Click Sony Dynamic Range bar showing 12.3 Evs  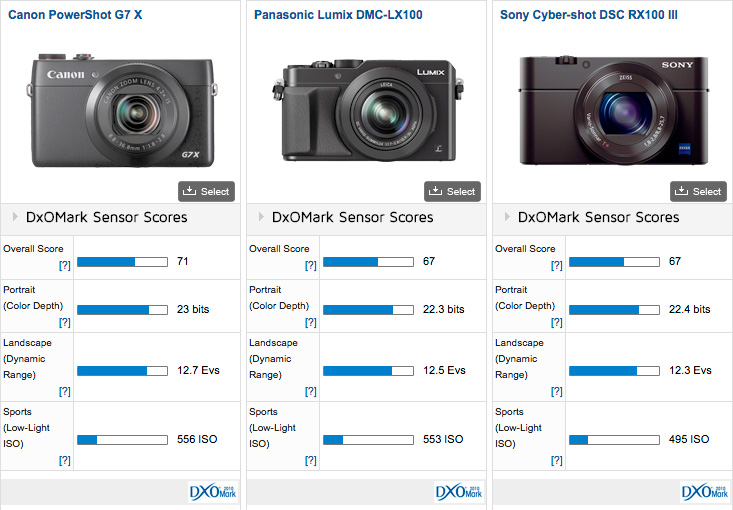pyautogui.click(x=614, y=371)
